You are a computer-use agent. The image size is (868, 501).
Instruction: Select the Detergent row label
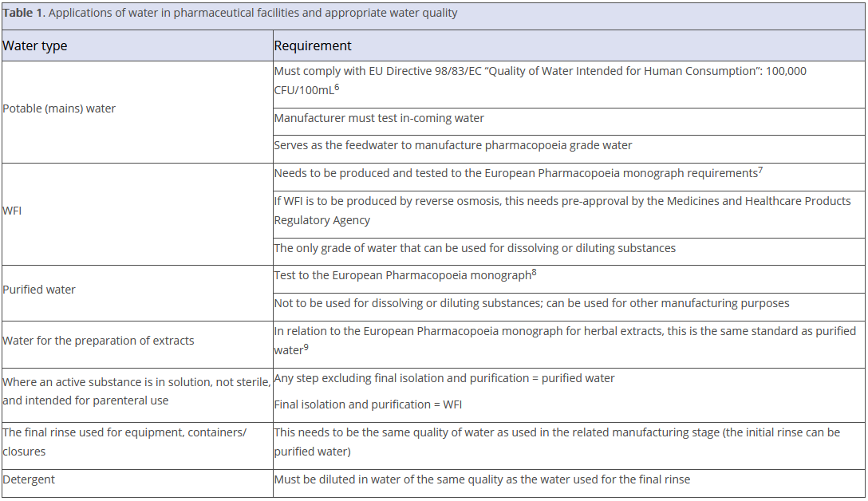[29, 479]
